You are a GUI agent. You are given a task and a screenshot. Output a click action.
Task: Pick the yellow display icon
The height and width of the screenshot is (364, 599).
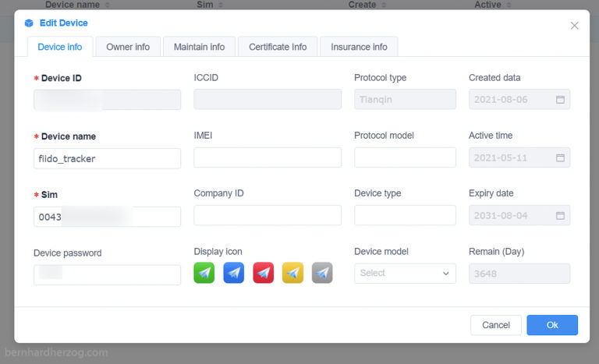292,273
